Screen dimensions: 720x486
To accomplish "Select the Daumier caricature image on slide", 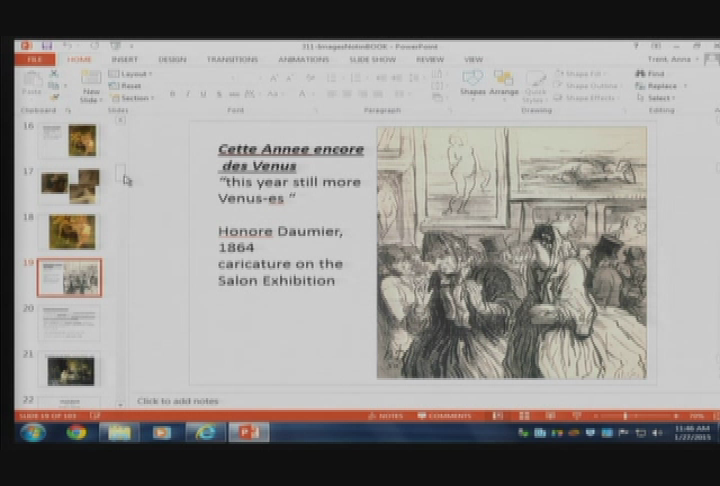I will click(x=512, y=253).
